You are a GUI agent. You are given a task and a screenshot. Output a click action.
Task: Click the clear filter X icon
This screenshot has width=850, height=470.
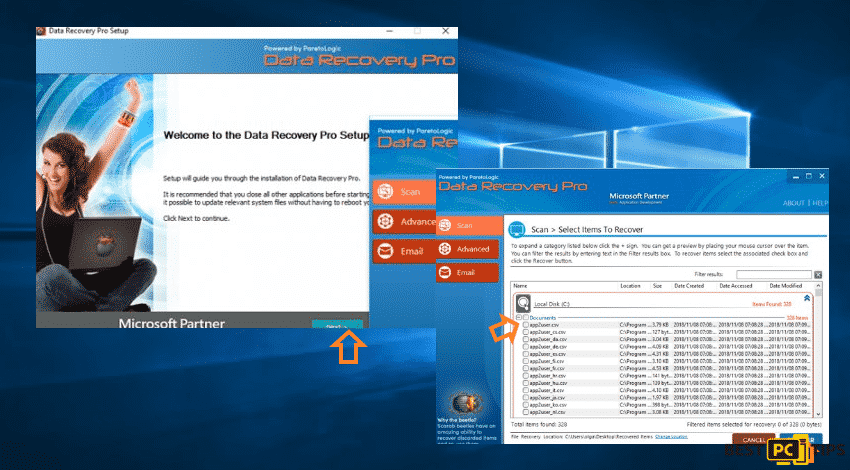point(818,275)
